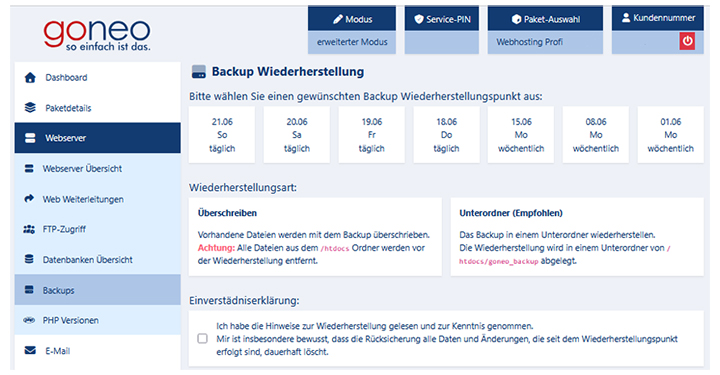Click the pink /htdocs folder path text
The image size is (720, 375).
[335, 248]
